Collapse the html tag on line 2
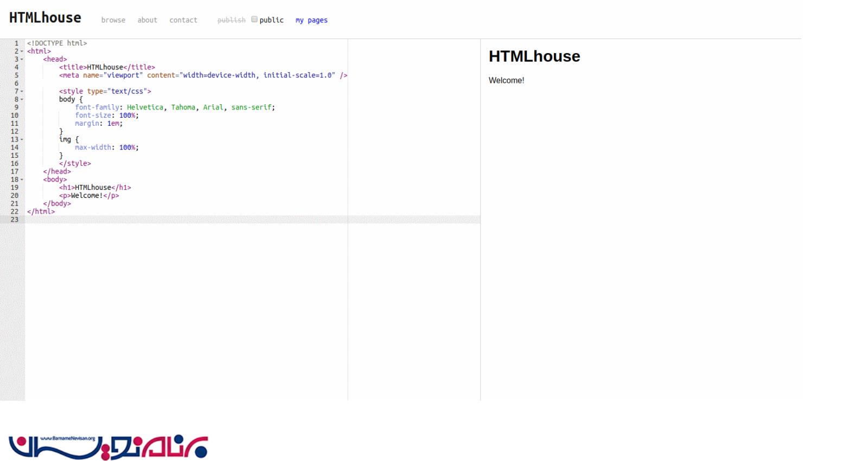868x461 pixels. [22, 52]
